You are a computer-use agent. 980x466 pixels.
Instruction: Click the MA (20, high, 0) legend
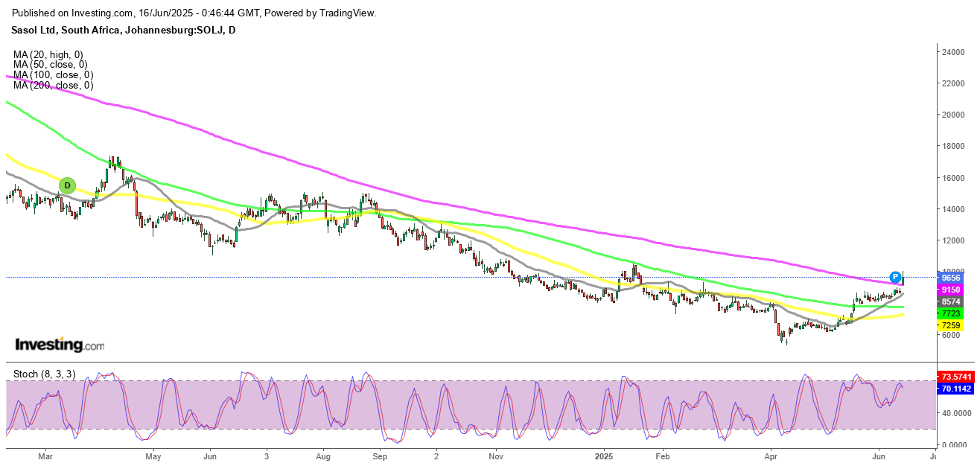point(48,54)
